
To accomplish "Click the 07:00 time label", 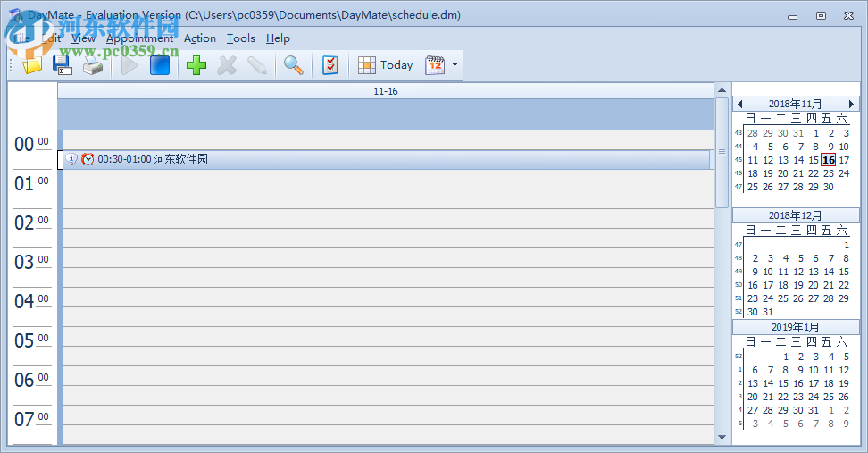I will pos(31,419).
